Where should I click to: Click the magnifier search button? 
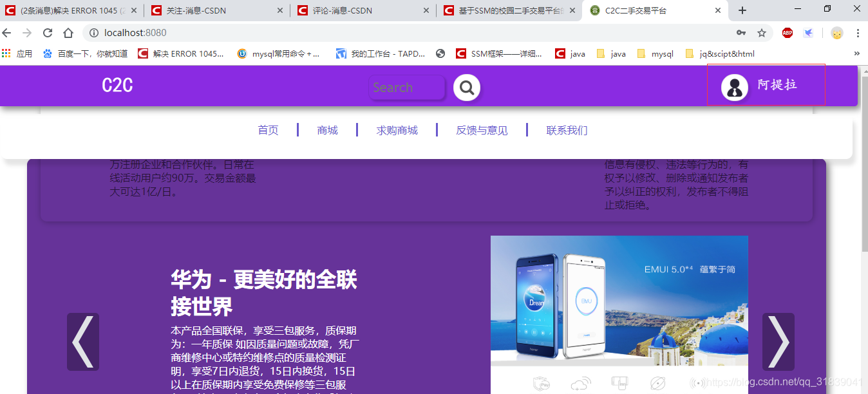point(467,88)
